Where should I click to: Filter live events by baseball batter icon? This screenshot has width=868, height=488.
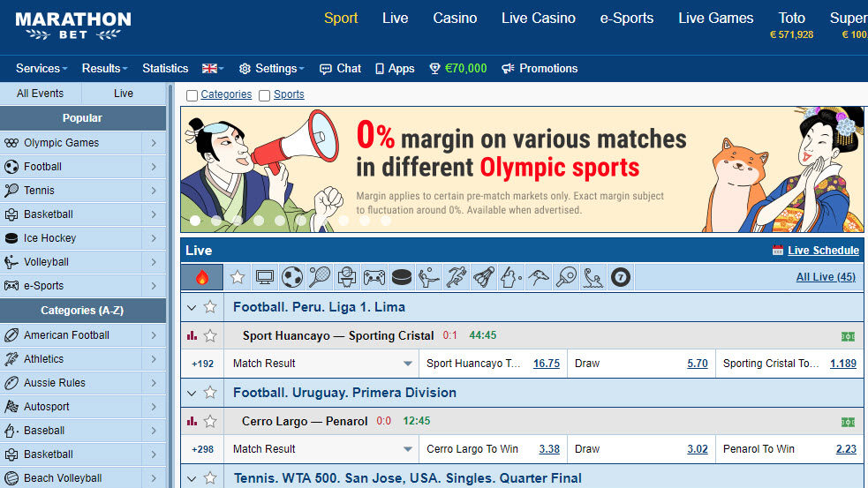pos(511,277)
